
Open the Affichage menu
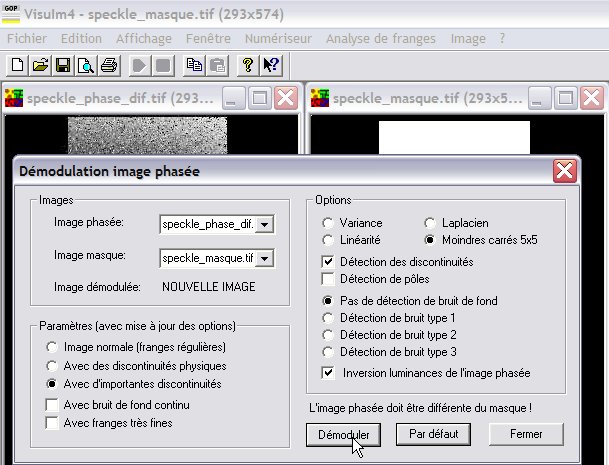tap(144, 38)
